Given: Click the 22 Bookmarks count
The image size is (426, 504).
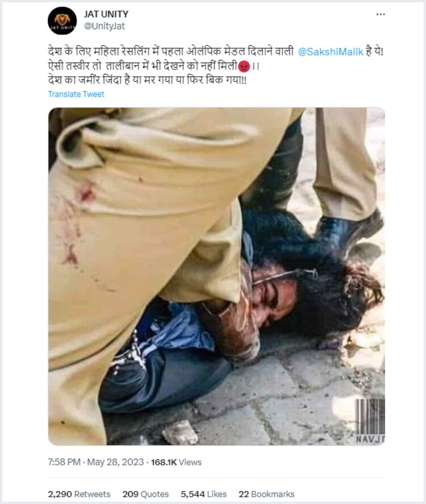Looking at the screenshot, I should coord(266,494).
